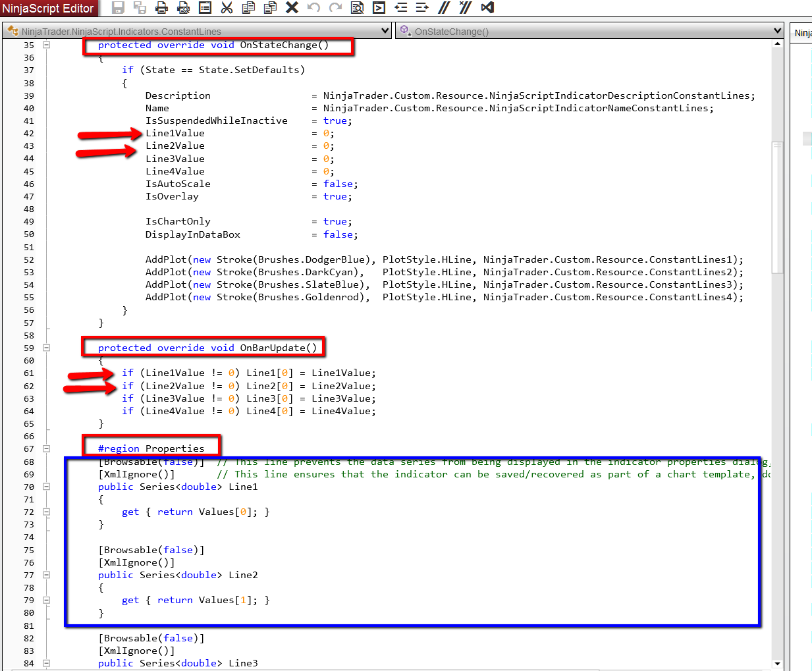Click 'Line3[0]' on line 63

click(x=270, y=398)
